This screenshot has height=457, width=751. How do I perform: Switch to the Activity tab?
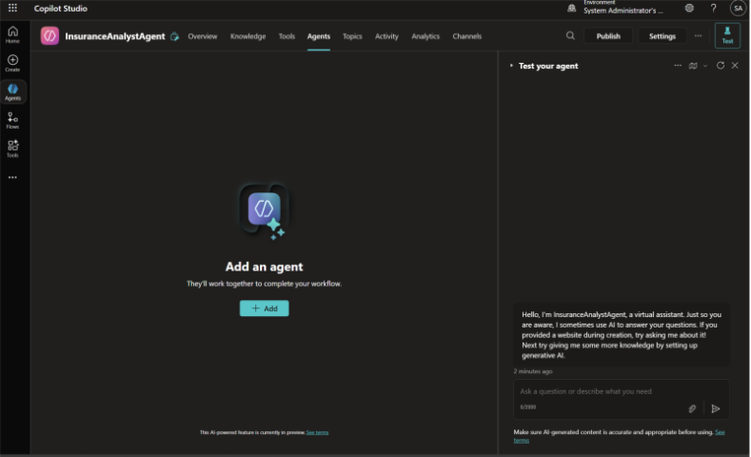(x=386, y=36)
